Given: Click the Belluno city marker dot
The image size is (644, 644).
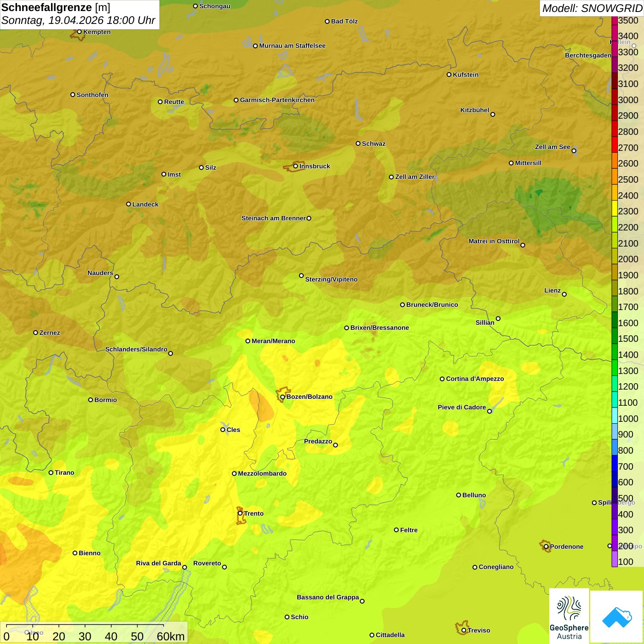Looking at the screenshot, I should coord(459,495).
